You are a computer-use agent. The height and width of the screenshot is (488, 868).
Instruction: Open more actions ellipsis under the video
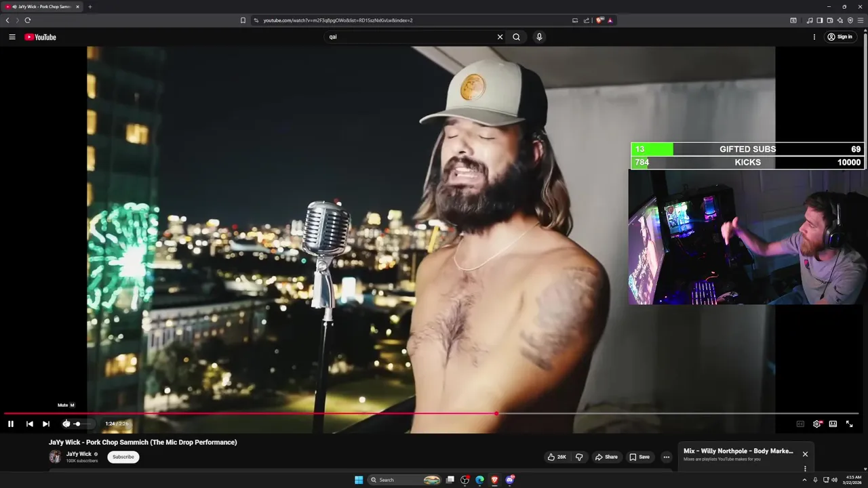tap(666, 457)
